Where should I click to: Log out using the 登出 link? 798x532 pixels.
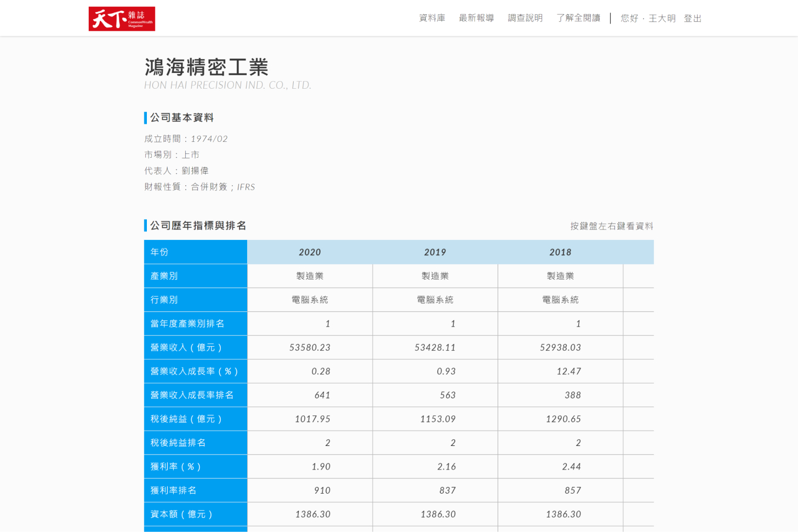(693, 19)
